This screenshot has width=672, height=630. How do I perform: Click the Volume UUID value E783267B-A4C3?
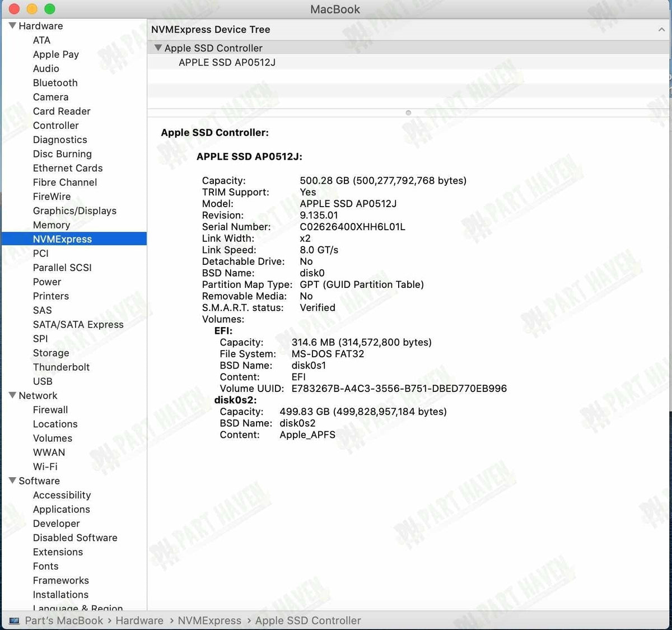pyautogui.click(x=399, y=389)
